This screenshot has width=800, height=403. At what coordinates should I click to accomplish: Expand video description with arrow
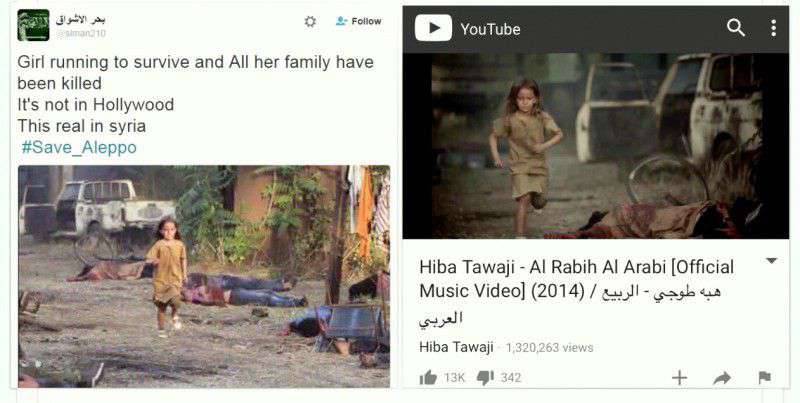pos(771,261)
